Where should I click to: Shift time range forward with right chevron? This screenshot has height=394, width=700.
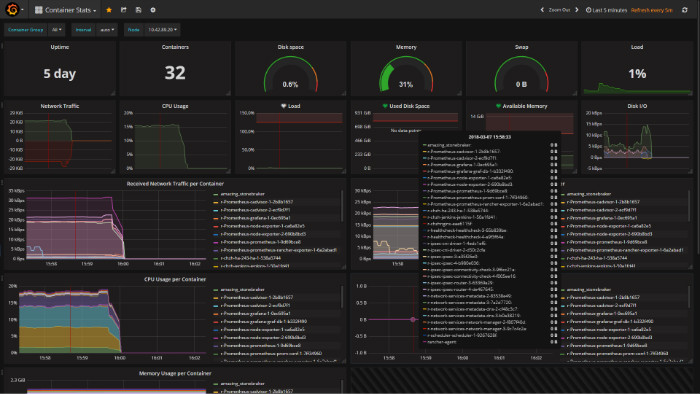click(577, 10)
